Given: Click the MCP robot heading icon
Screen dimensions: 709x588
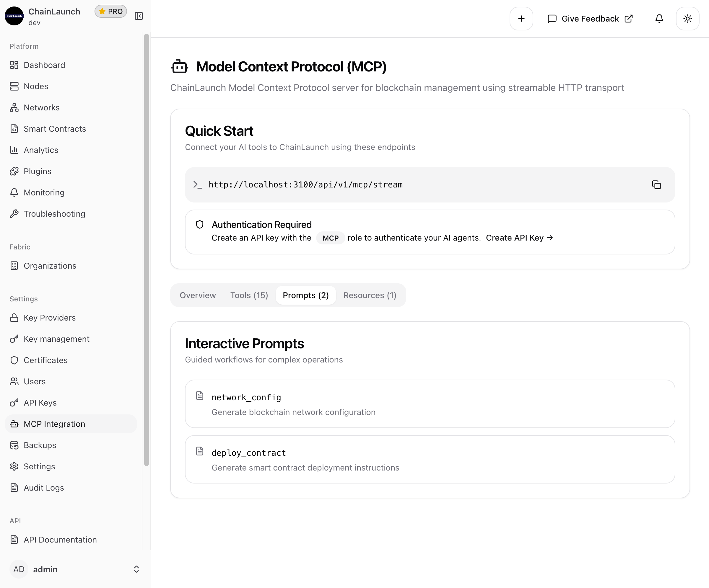Looking at the screenshot, I should (179, 66).
